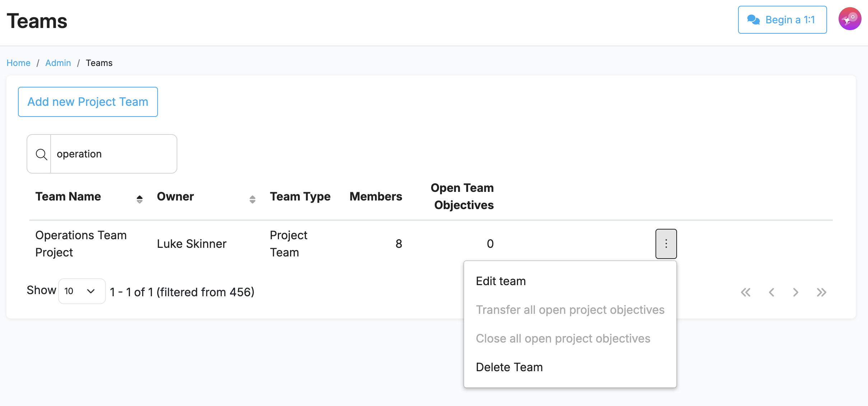Select Close all open project objectives

point(563,339)
